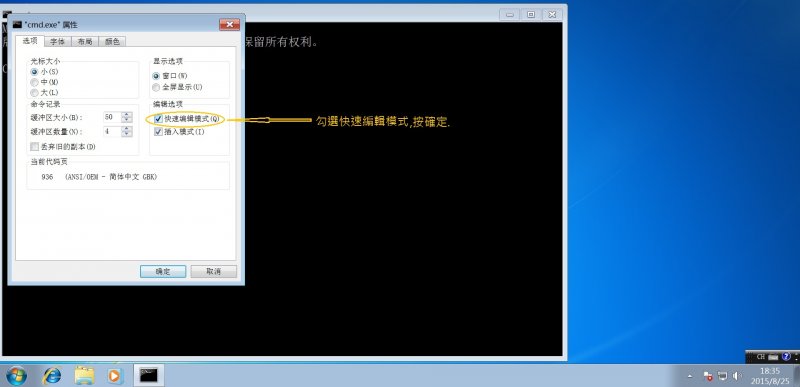Close the cmd.exe properties dialog
Image resolution: width=800 pixels, height=387 pixels.
coord(230,24)
